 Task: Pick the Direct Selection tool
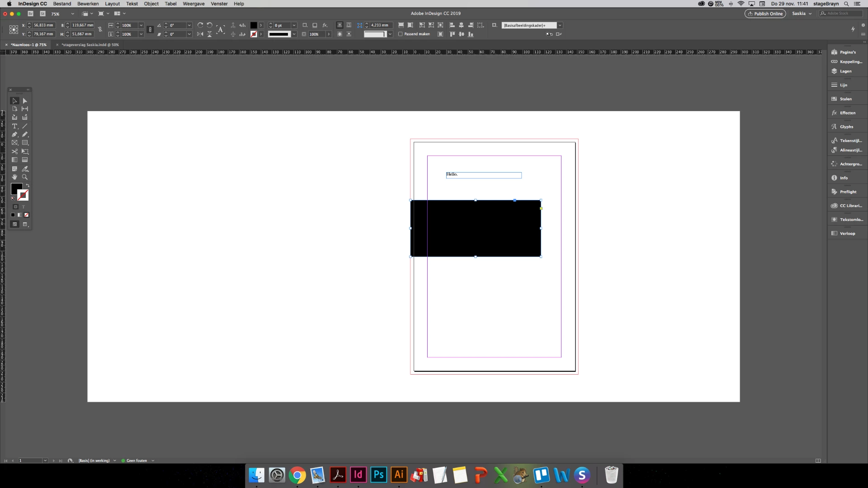(25, 101)
